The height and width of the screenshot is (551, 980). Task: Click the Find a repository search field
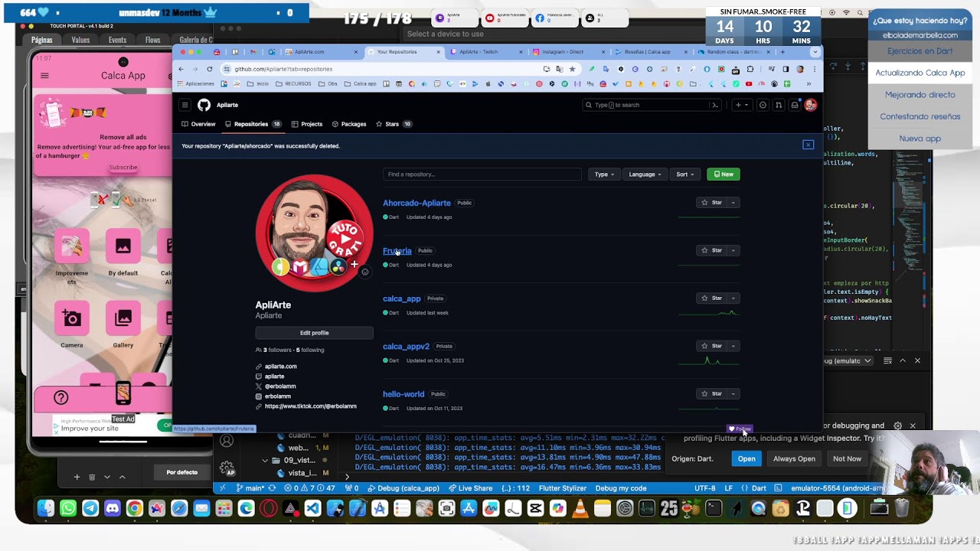482,174
